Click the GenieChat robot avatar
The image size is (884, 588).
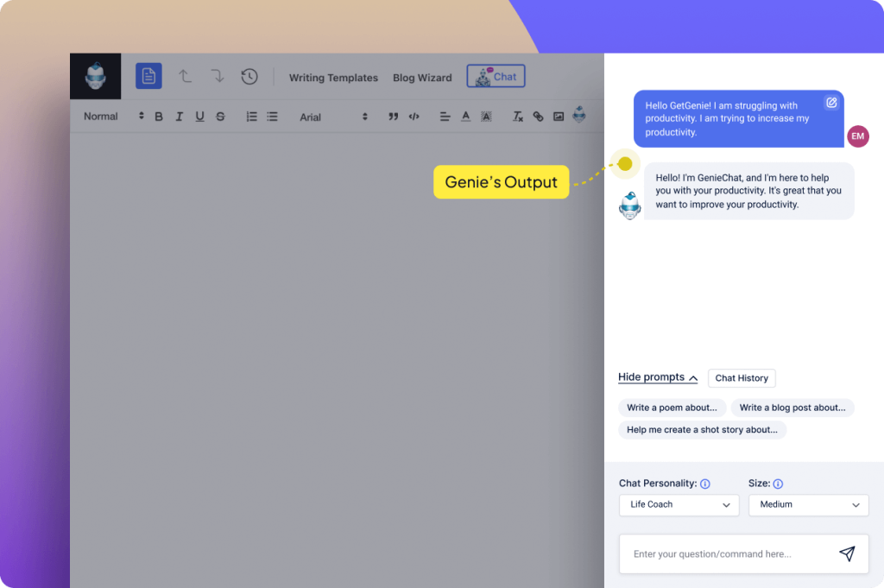[629, 205]
